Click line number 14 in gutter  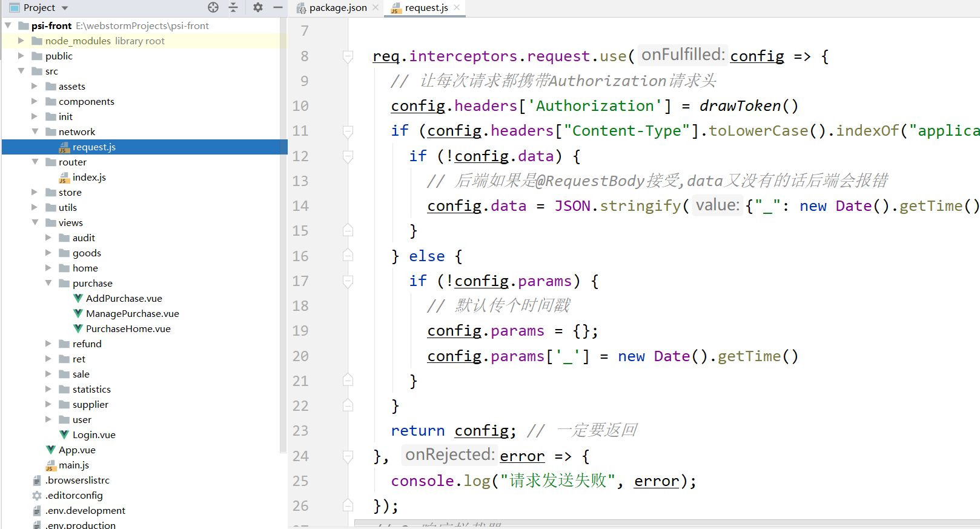point(300,206)
